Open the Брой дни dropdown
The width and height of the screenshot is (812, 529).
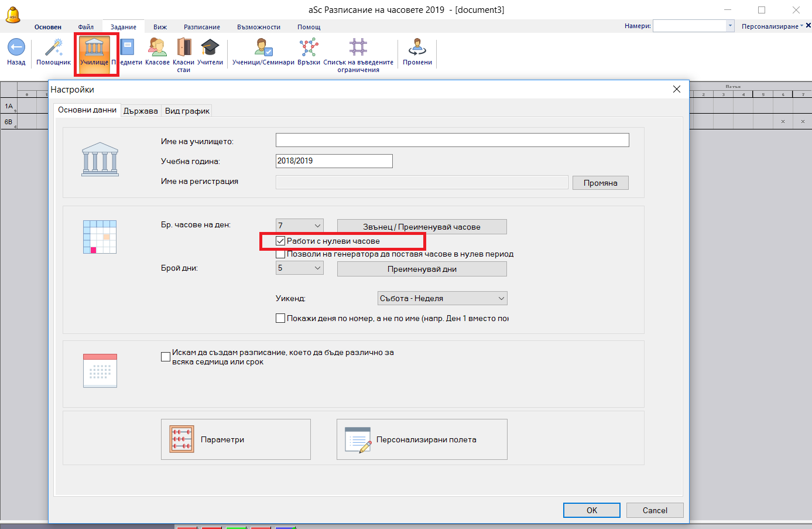tap(300, 268)
